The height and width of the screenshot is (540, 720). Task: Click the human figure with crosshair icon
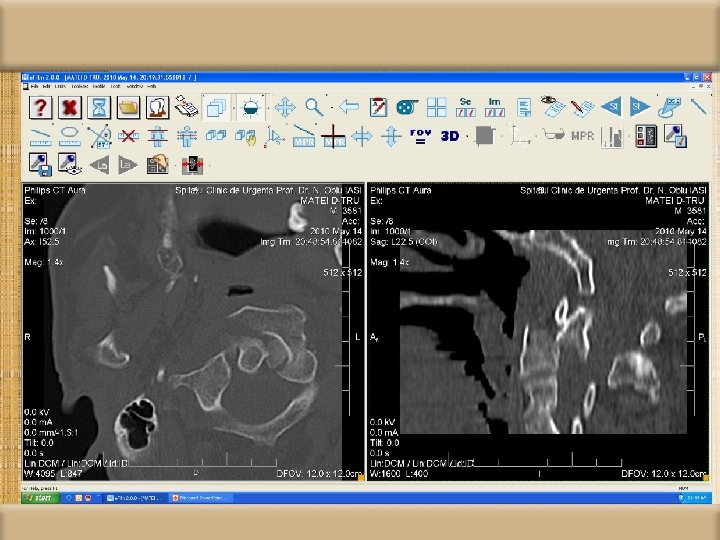click(186, 136)
